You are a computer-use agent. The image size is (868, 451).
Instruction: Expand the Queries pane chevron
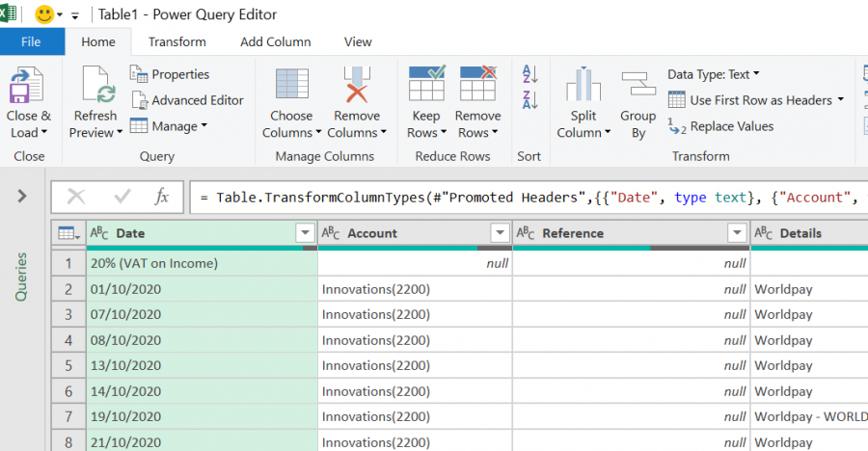tap(21, 196)
